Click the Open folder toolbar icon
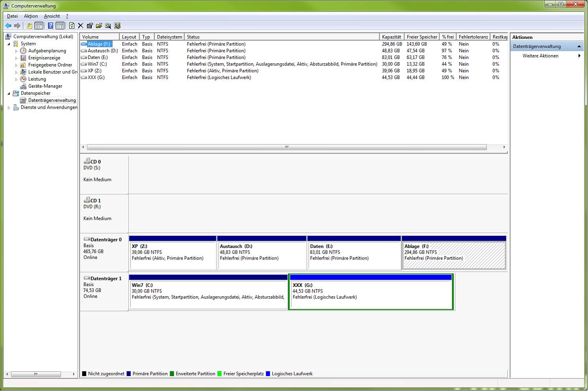This screenshot has height=391, width=588. pyautogui.click(x=99, y=26)
